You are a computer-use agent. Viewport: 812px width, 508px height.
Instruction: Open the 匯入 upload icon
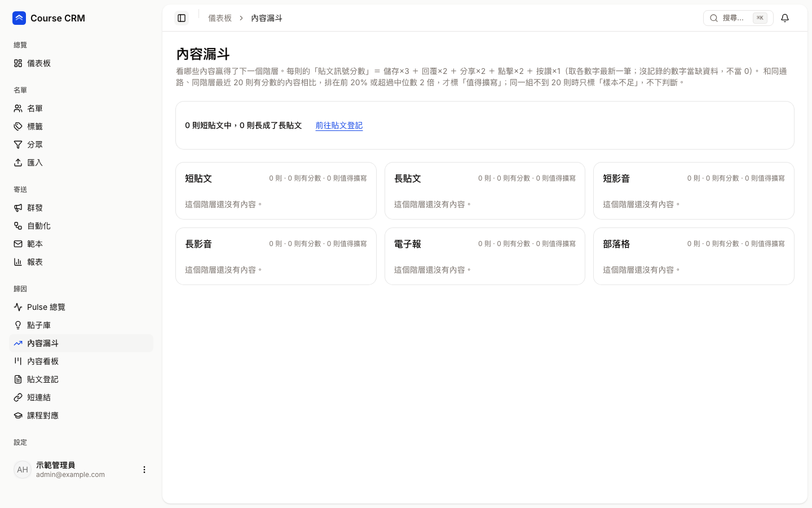[18, 163]
